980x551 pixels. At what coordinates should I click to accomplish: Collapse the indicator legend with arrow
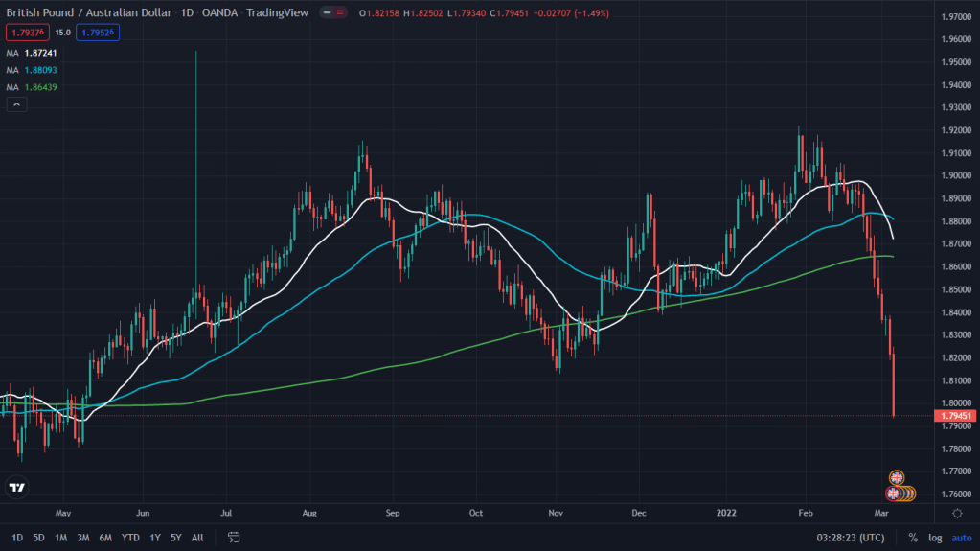click(16, 104)
